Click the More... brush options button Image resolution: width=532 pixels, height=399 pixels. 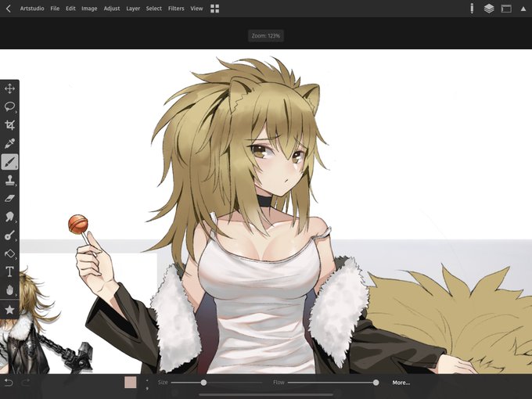click(x=401, y=383)
